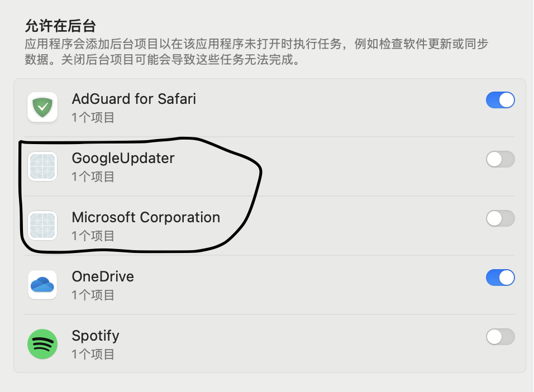Enable Spotify background activity toggle

(500, 337)
